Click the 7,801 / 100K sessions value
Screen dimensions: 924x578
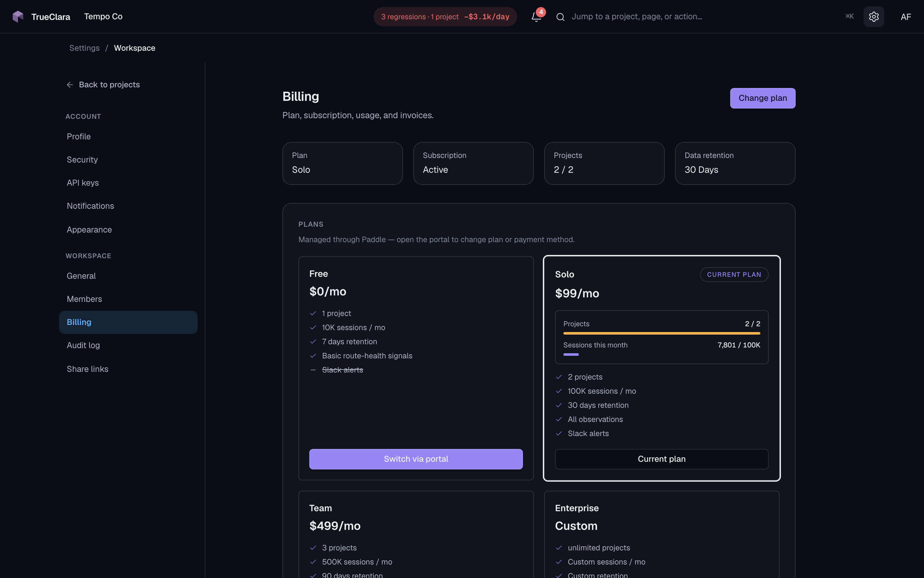pos(739,345)
